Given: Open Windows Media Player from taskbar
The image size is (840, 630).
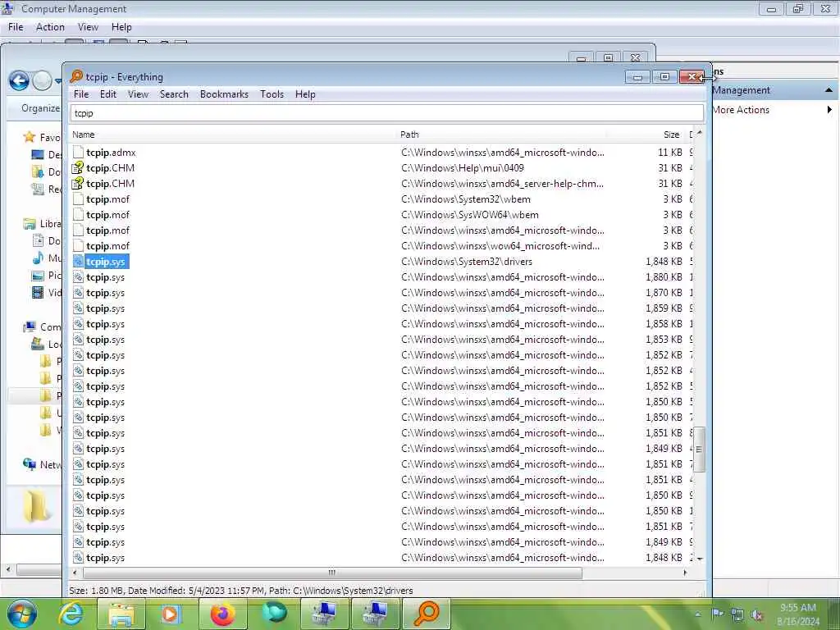Looking at the screenshot, I should [171, 614].
